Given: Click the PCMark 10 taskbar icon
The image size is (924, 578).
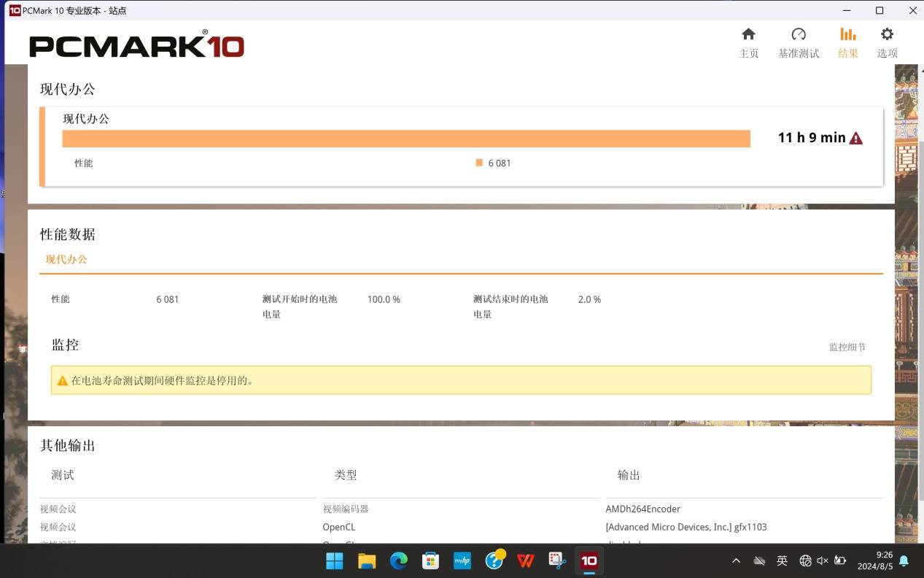Looking at the screenshot, I should coord(589,560).
